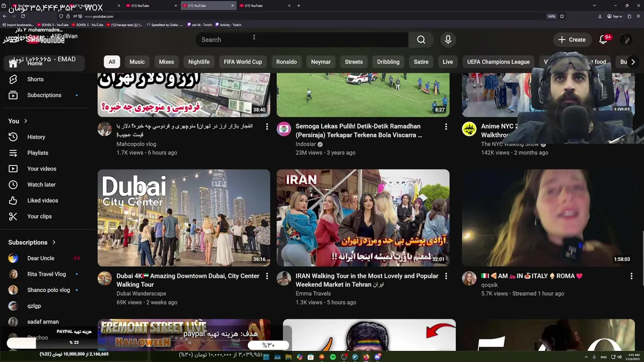Open the Activity - Twitch bookmark

pos(228,25)
